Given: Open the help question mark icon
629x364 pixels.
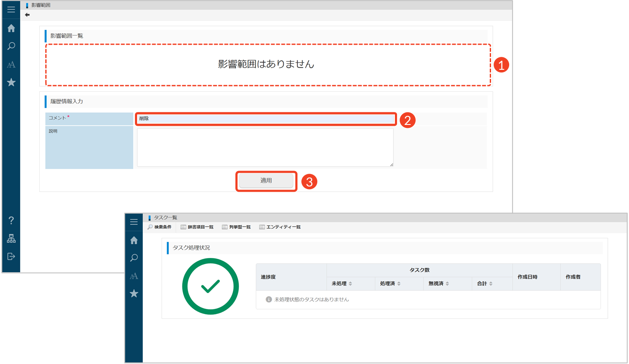Looking at the screenshot, I should coord(11,221).
